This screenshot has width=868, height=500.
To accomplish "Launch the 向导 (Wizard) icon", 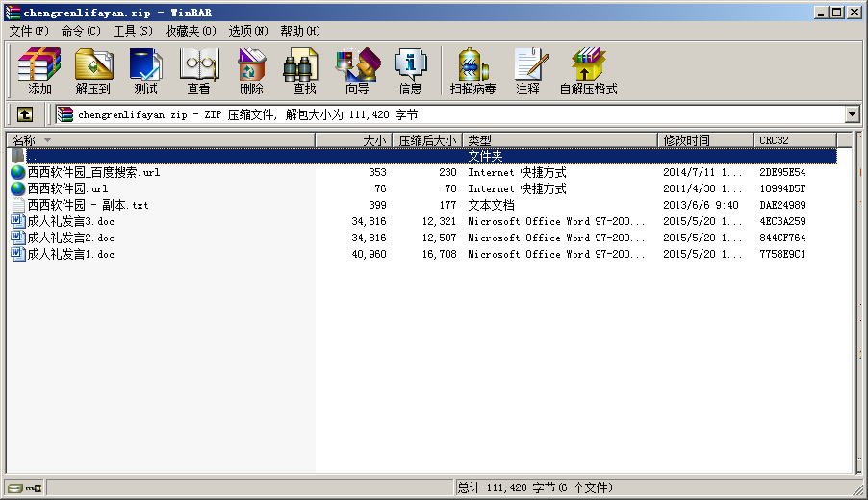I will (357, 71).
